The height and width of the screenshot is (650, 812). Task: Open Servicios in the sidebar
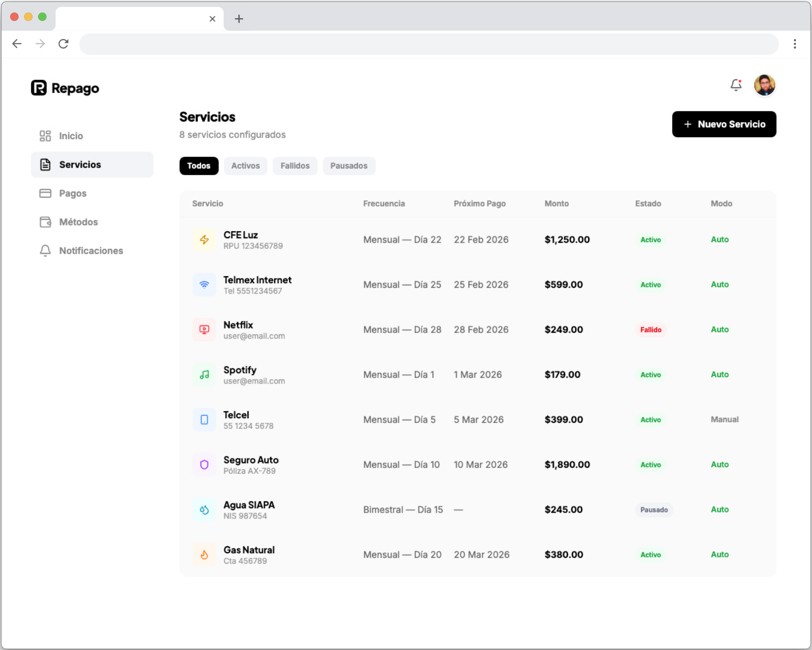pos(92,165)
